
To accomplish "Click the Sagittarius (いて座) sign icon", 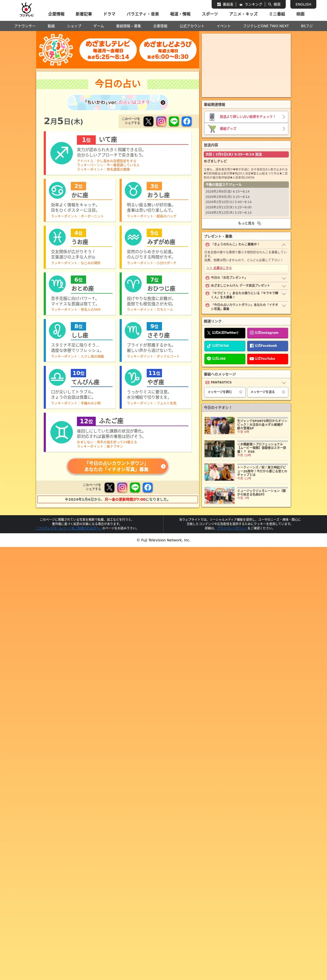I will (62, 153).
